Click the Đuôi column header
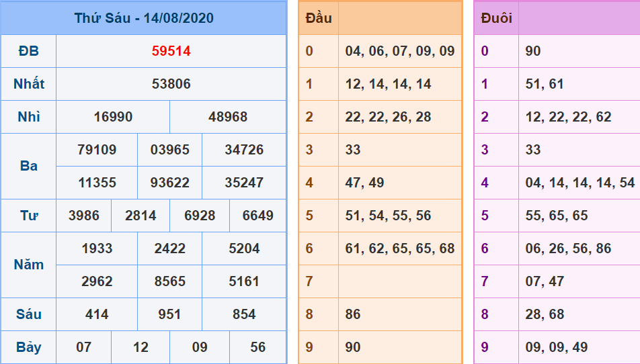The width and height of the screenshot is (640, 364). 496,18
